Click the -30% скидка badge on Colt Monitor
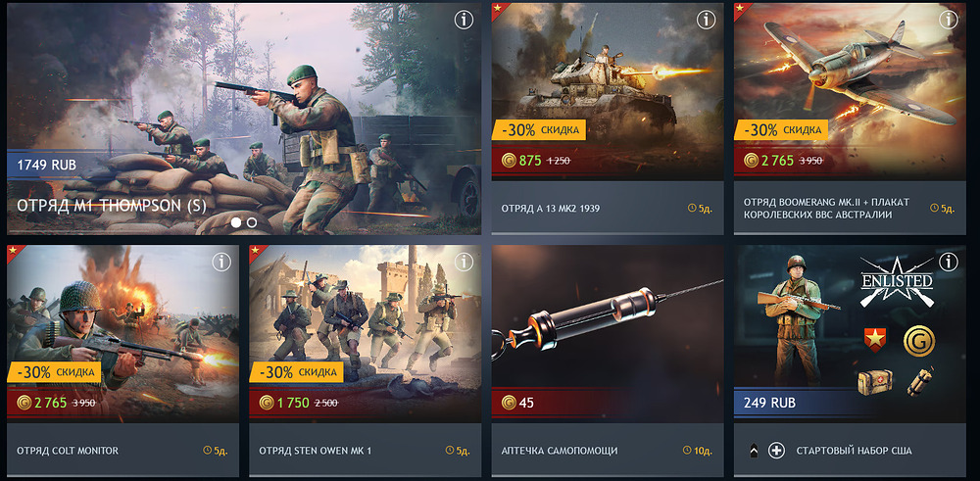This screenshot has width=980, height=481. (x=54, y=372)
